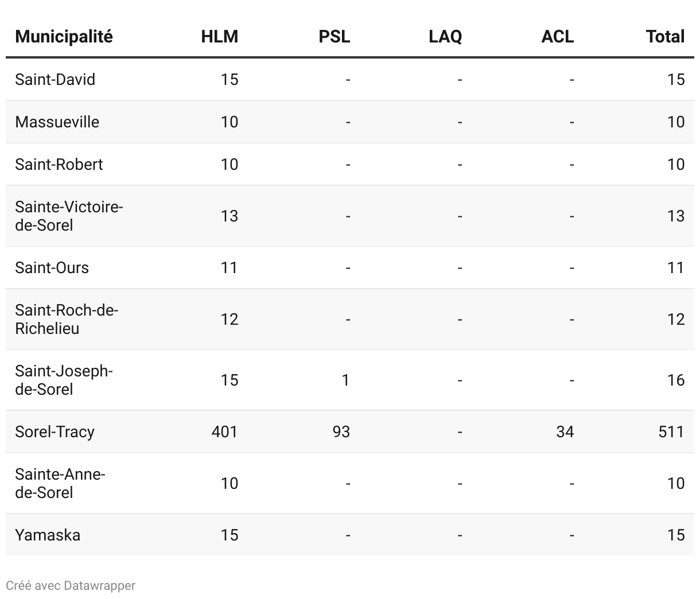
Task: Click the Municipalité column header
Action: 64,37
